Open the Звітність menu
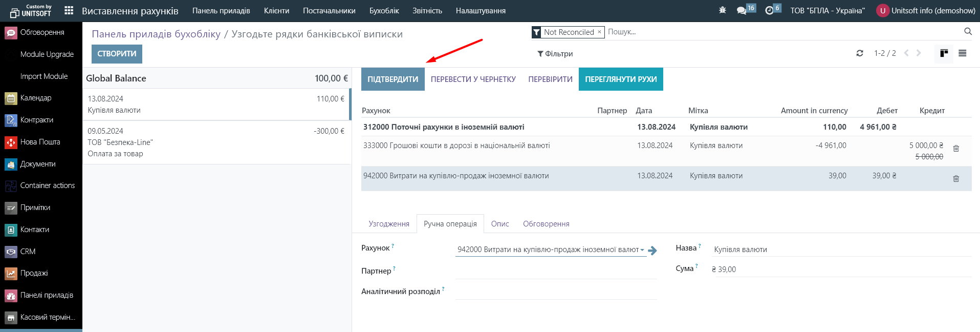Screen dimensions: 980x332 (x=427, y=11)
